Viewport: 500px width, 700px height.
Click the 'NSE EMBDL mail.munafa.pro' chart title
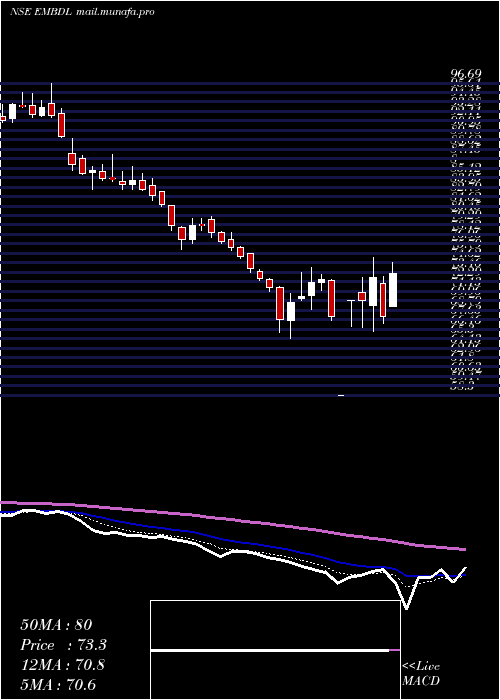point(82,12)
